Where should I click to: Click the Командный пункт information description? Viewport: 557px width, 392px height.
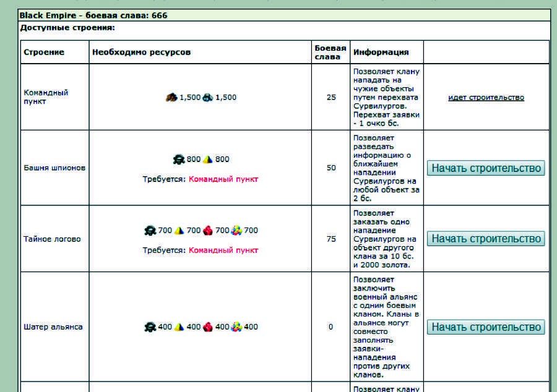386,97
